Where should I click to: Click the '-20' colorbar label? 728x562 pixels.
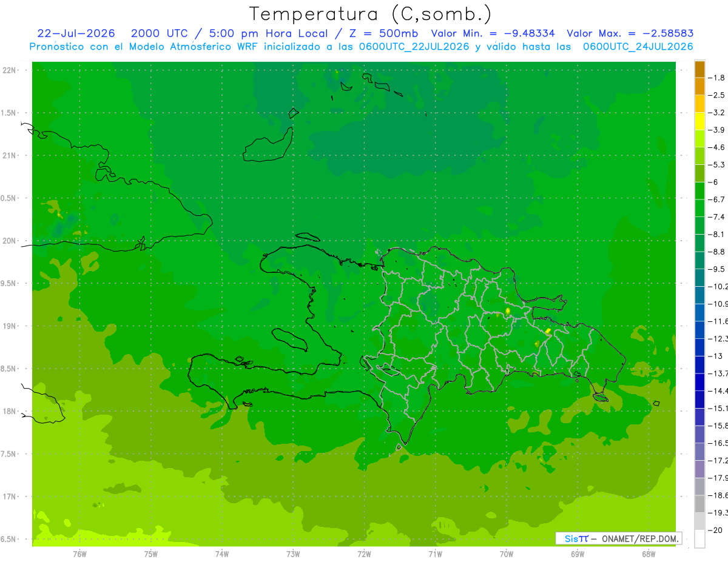714,530
